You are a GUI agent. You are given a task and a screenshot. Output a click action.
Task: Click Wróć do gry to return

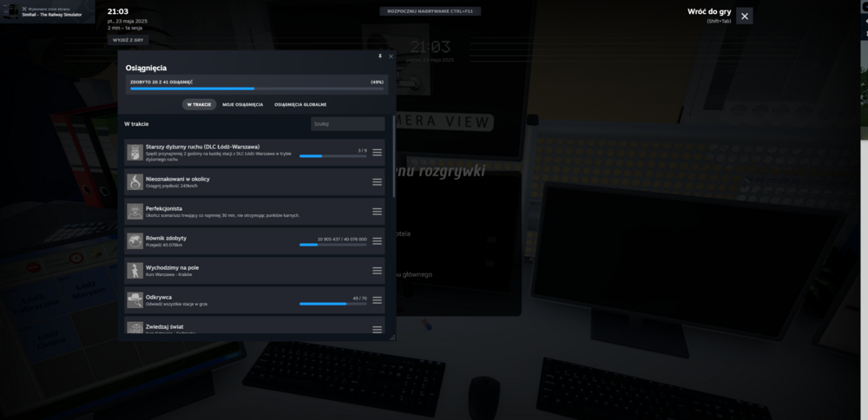710,11
